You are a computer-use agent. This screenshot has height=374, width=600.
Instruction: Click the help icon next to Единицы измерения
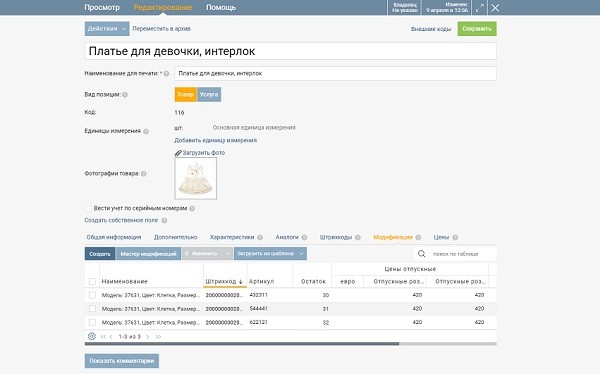point(146,131)
